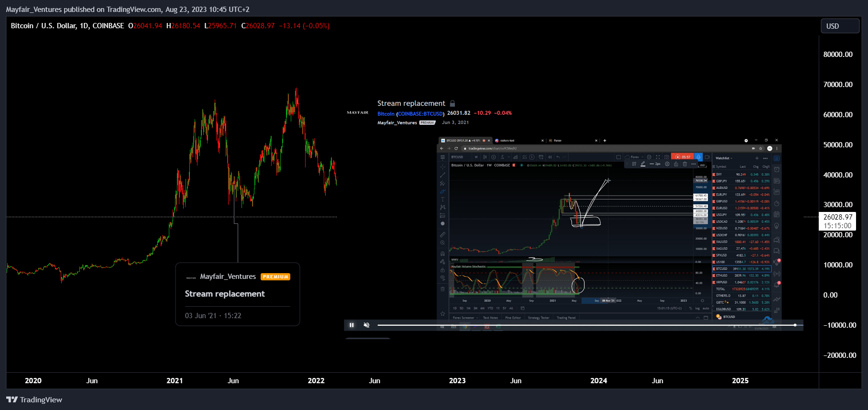
Task: Click Mayfair_Ventures name in tooltip card
Action: (x=228, y=277)
